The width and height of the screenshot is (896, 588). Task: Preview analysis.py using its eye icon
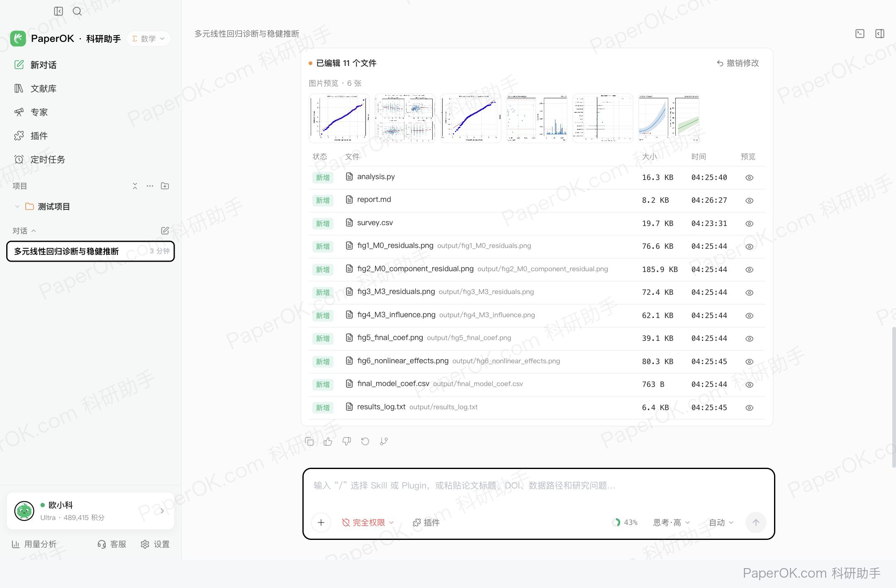[x=749, y=177]
